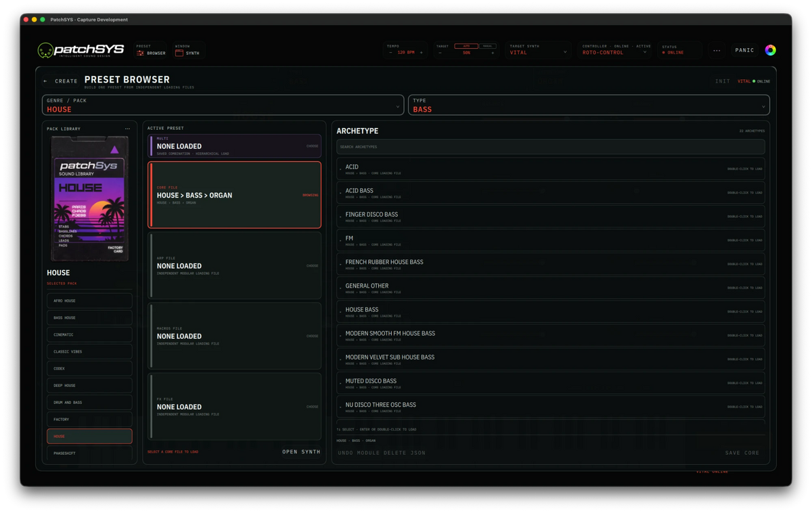The image size is (812, 513).
Task: Enable MANUAL target mode
Action: pos(487,46)
